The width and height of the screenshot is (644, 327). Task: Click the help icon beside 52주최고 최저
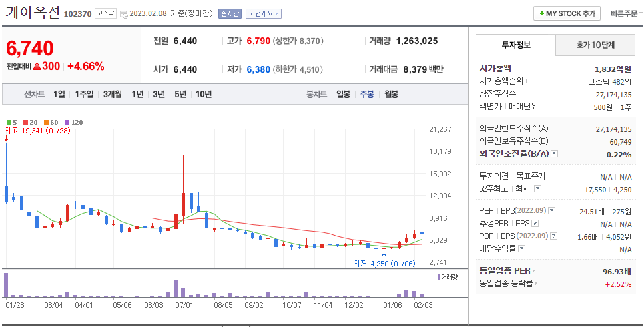[537, 189]
